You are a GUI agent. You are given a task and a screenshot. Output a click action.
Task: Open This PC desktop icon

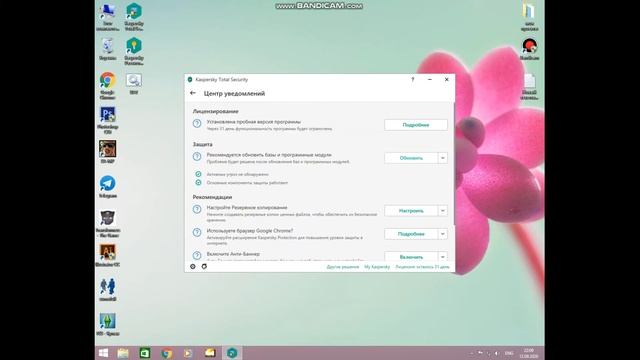click(x=107, y=17)
